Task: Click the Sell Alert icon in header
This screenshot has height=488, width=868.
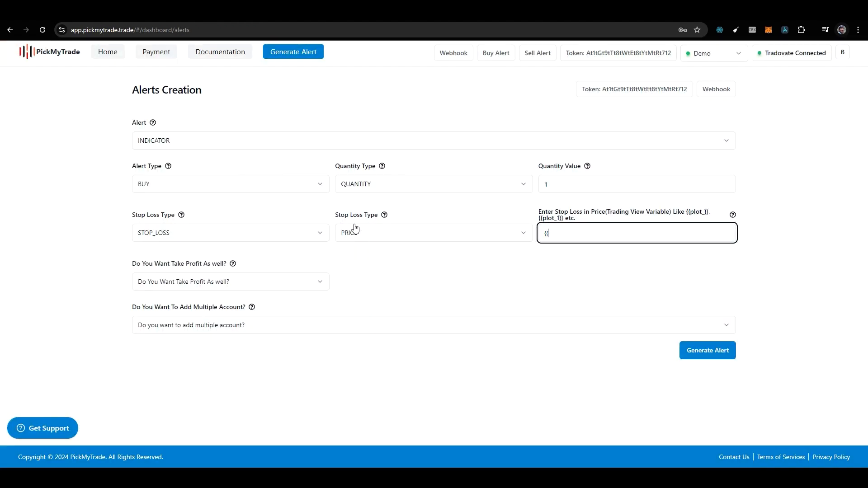Action: pos(537,53)
